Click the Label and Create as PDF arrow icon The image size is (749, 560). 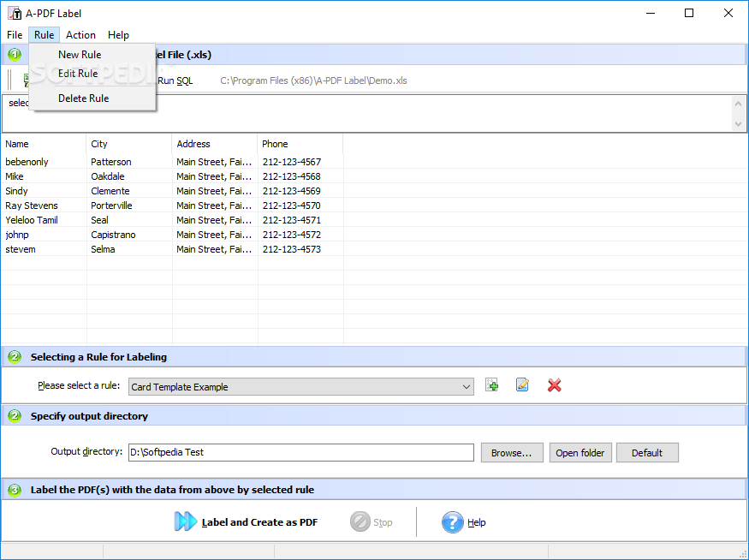coord(186,521)
